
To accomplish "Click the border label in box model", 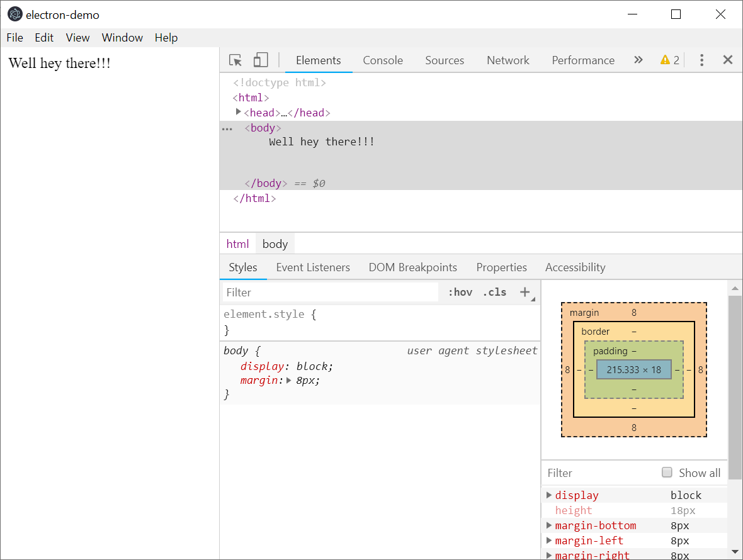I will pos(596,332).
